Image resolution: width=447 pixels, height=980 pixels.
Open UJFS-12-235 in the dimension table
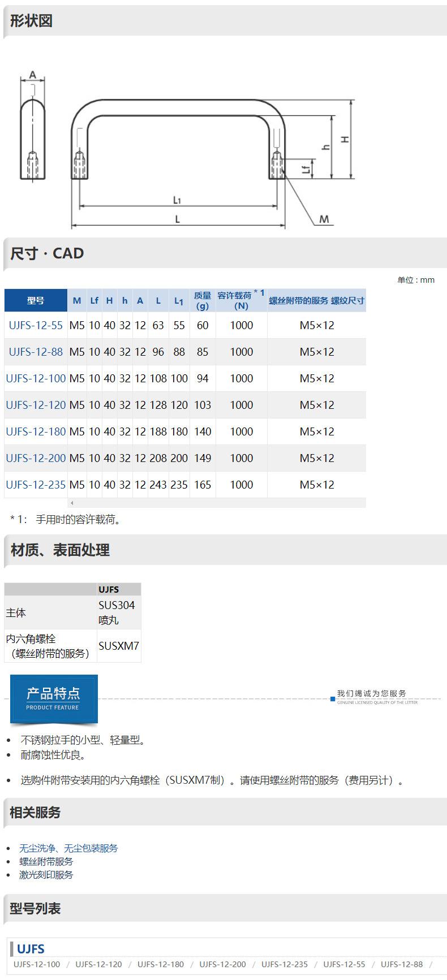tap(36, 485)
